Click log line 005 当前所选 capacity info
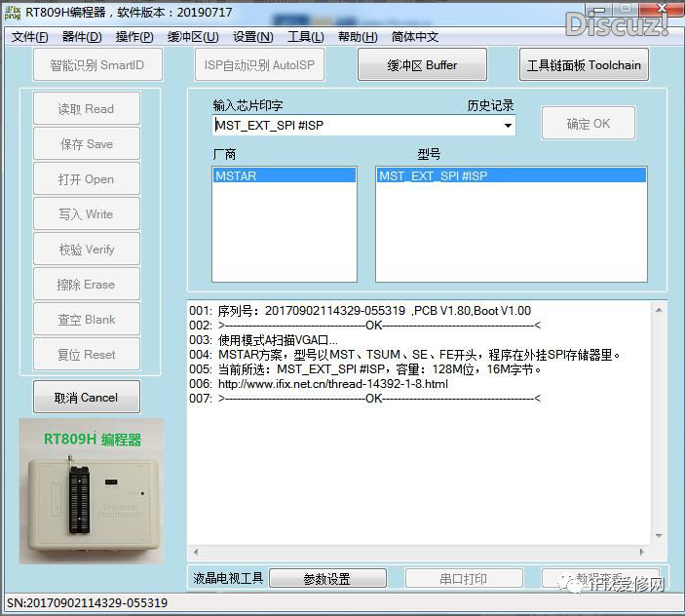This screenshot has width=685, height=616. point(365,369)
